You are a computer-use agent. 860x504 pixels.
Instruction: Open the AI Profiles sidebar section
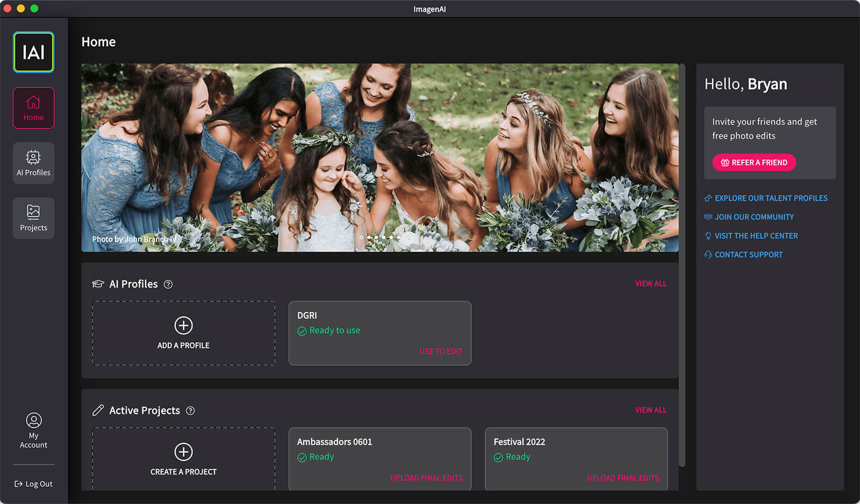[33, 163]
